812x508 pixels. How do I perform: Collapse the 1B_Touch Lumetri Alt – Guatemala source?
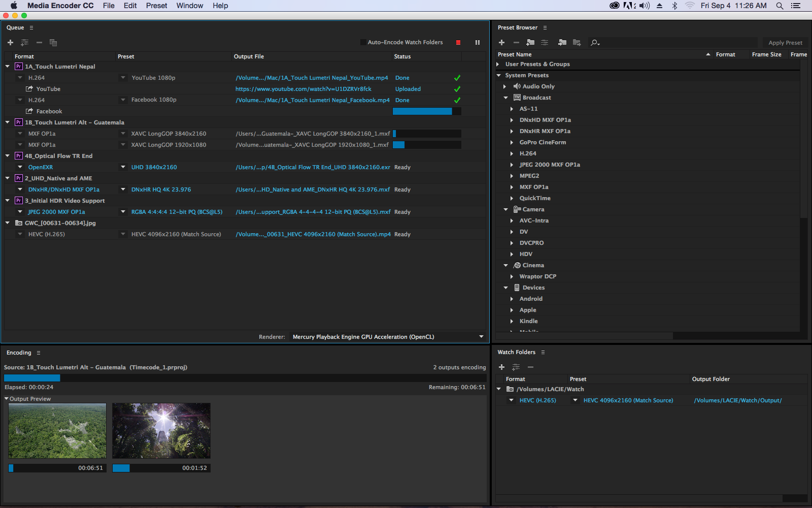[x=7, y=122]
